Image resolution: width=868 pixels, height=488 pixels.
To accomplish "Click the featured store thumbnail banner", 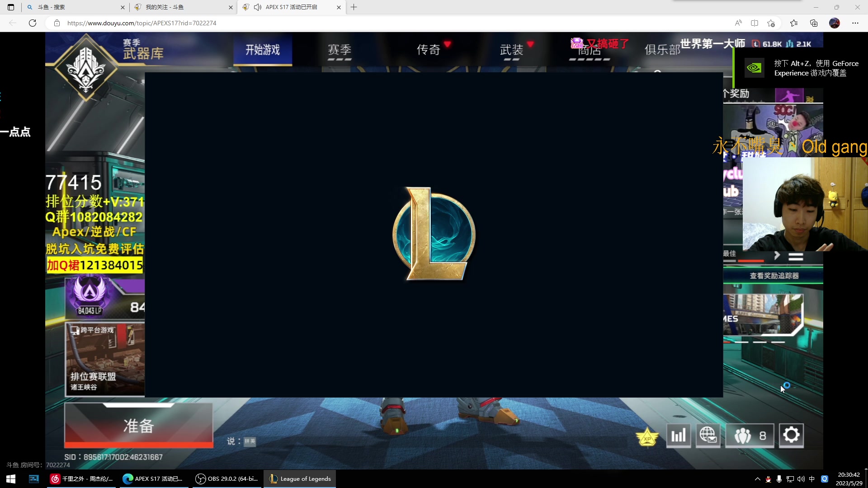I will (x=763, y=315).
